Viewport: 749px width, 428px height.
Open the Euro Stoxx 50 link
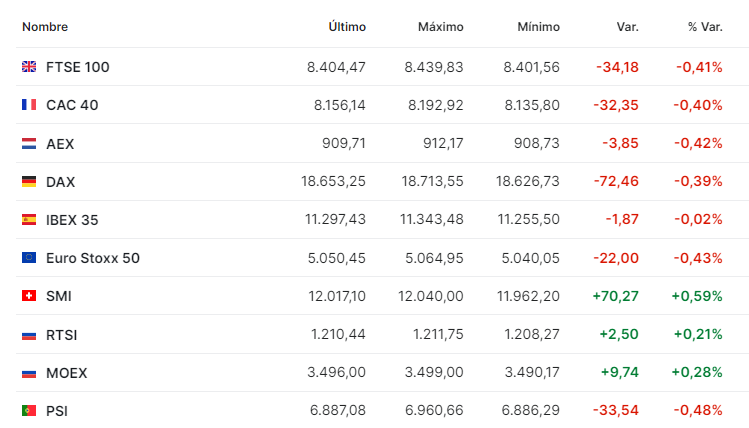(x=93, y=258)
